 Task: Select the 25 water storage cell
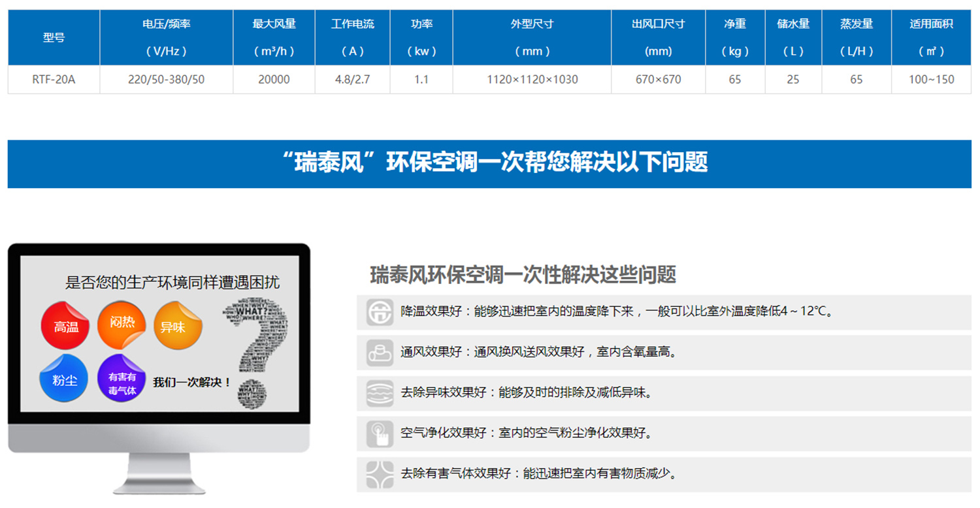tap(793, 80)
